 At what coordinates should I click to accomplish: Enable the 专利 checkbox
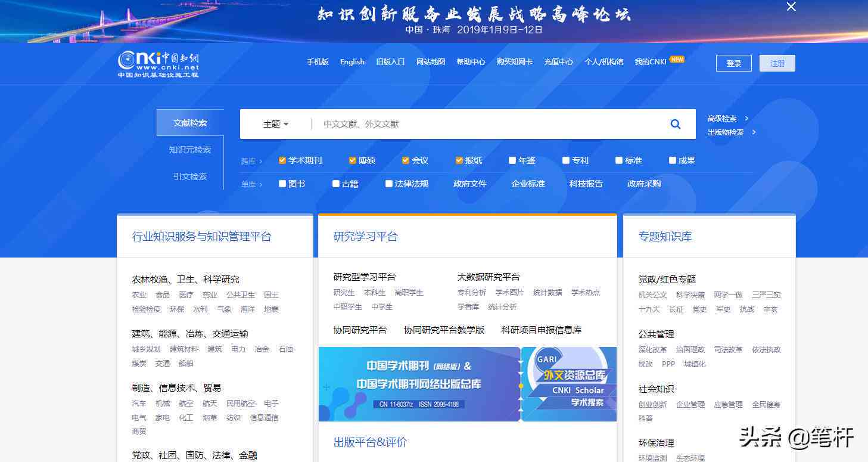coord(566,160)
